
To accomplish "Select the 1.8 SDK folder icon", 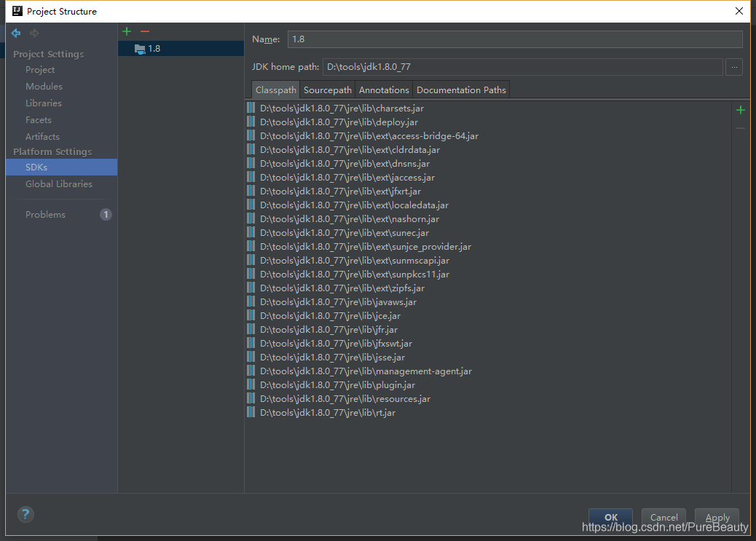I will click(x=140, y=49).
